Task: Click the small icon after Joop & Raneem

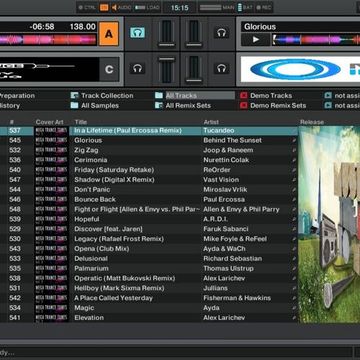Action: (x=294, y=150)
